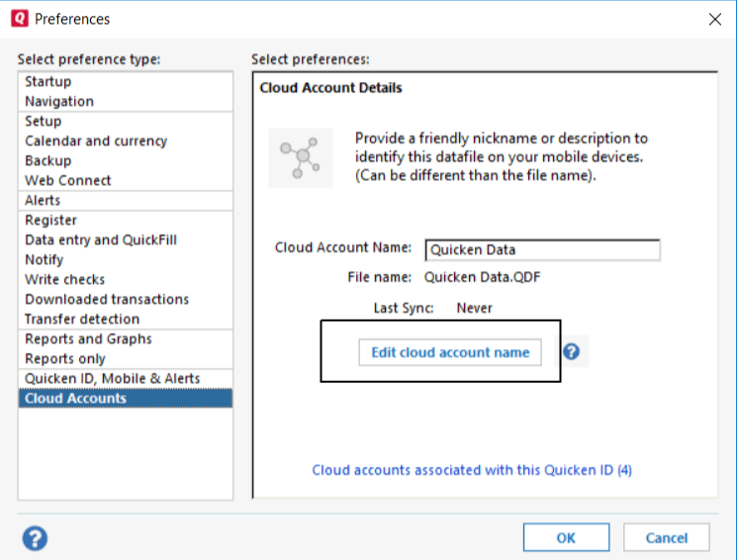Select Downloaded transactions preferences
737x560 pixels.
[x=126, y=299]
